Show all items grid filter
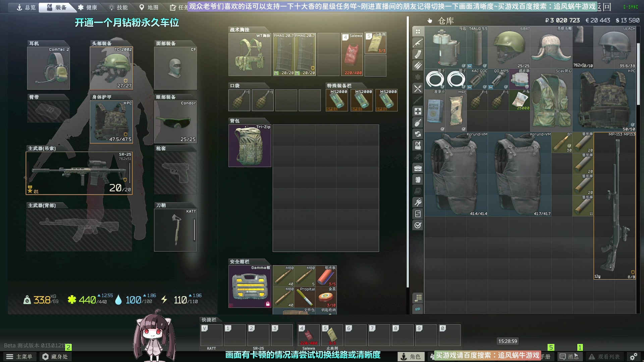This screenshot has height=362, width=644. click(418, 32)
